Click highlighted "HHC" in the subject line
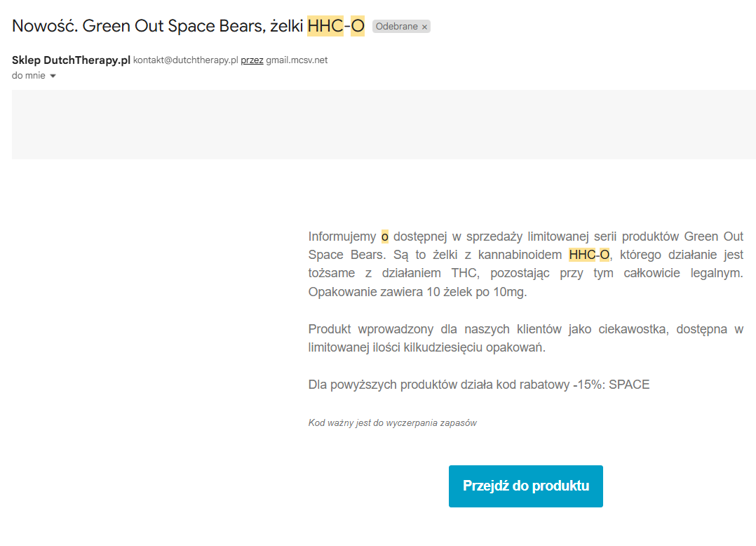 pyautogui.click(x=325, y=26)
